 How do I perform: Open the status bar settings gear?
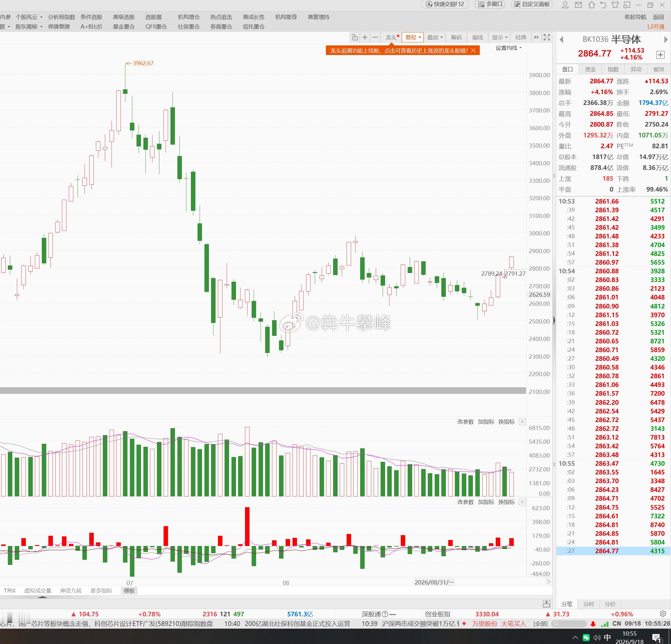click(x=663, y=614)
